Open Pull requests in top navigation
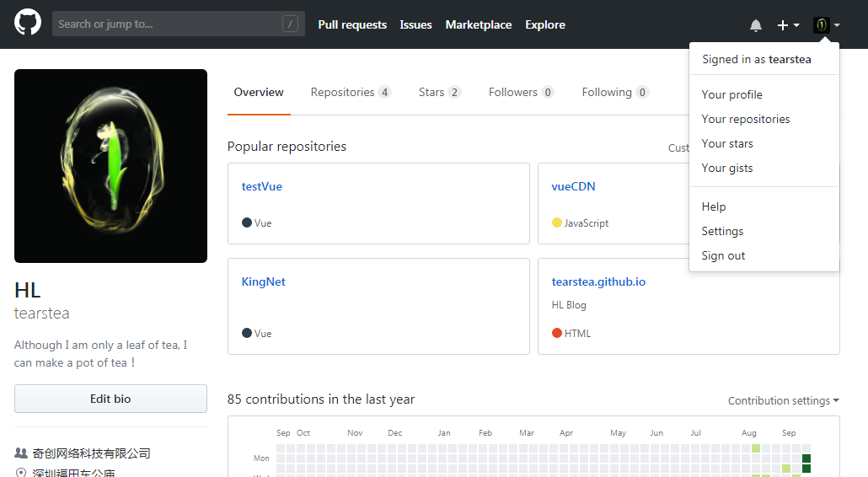This screenshot has height=477, width=868. tap(352, 25)
